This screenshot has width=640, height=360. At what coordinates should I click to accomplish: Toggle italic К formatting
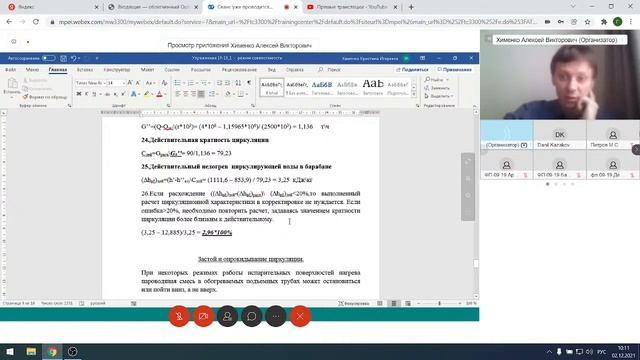coord(86,94)
